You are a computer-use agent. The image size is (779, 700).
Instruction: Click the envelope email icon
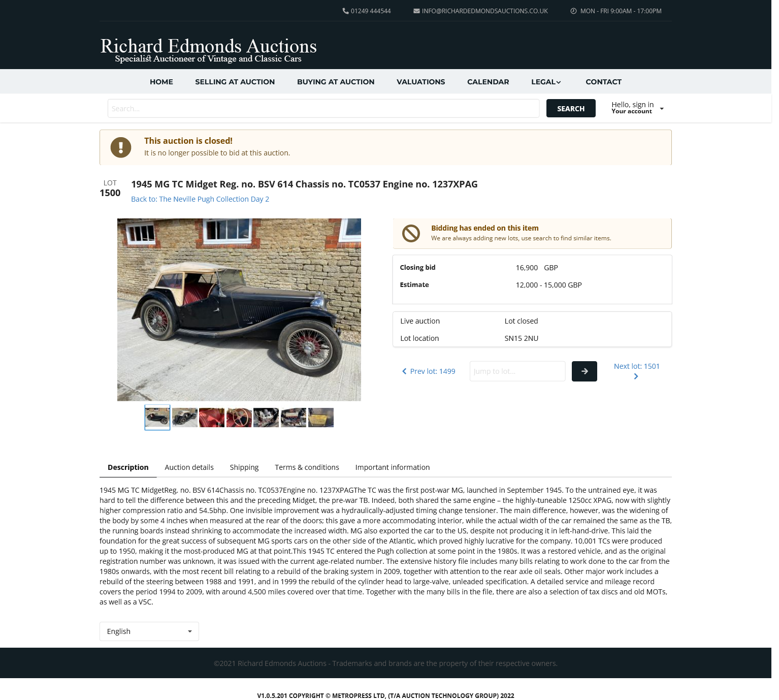coord(416,11)
